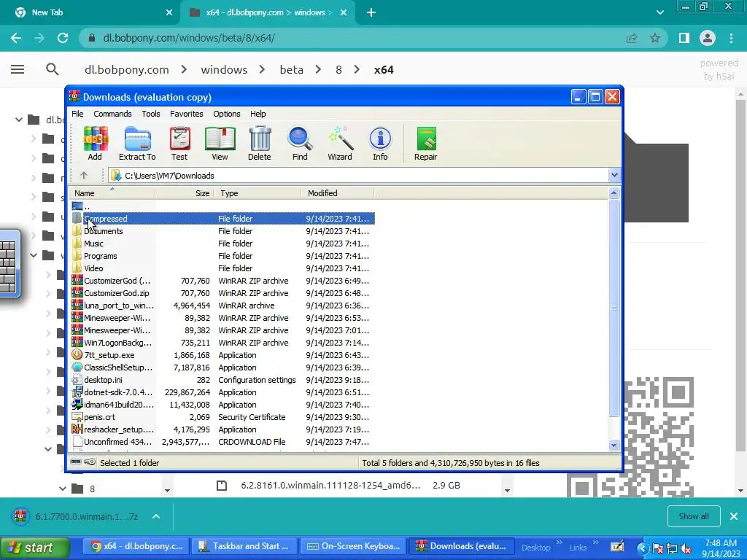The image size is (747, 560).
Task: Click the Info icon in WinRAR
Action: 380,144
